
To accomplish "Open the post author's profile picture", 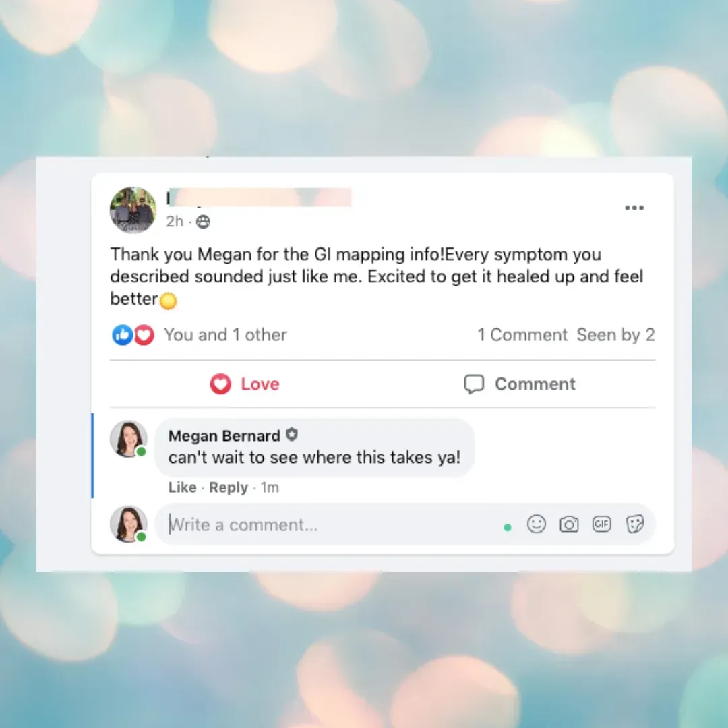I will tap(133, 210).
